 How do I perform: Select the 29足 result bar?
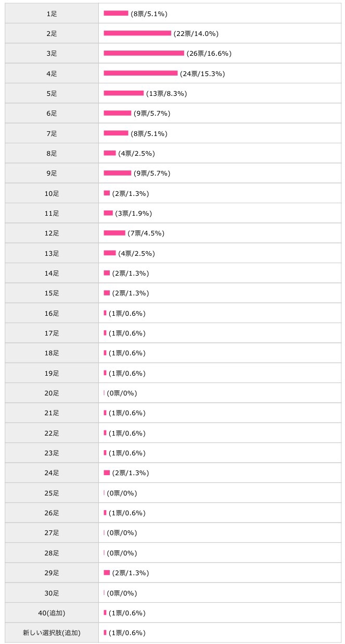(x=107, y=573)
